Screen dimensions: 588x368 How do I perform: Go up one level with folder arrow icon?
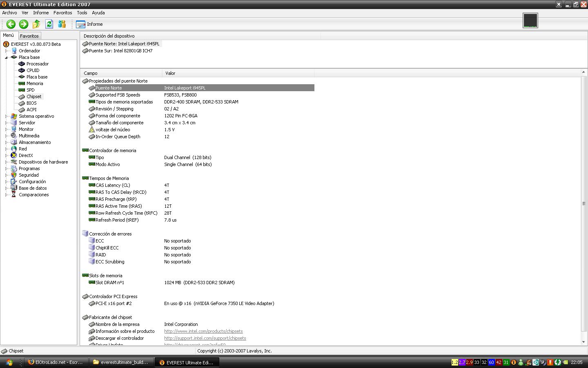tap(36, 24)
